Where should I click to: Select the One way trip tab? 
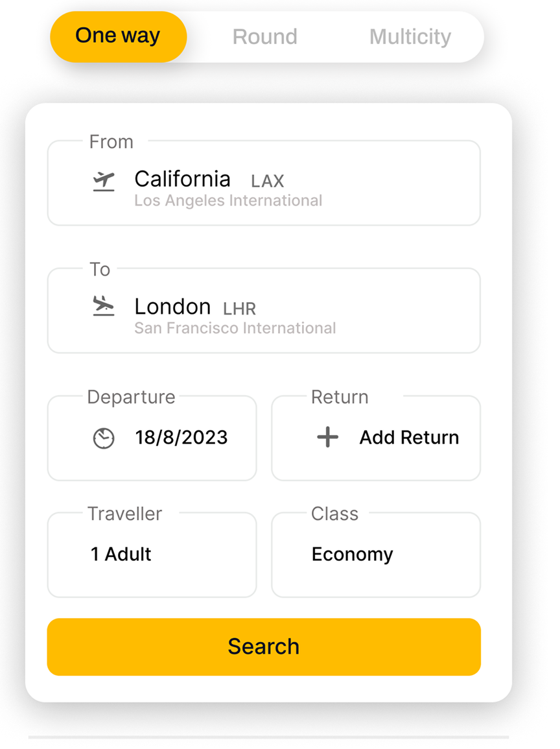118,36
